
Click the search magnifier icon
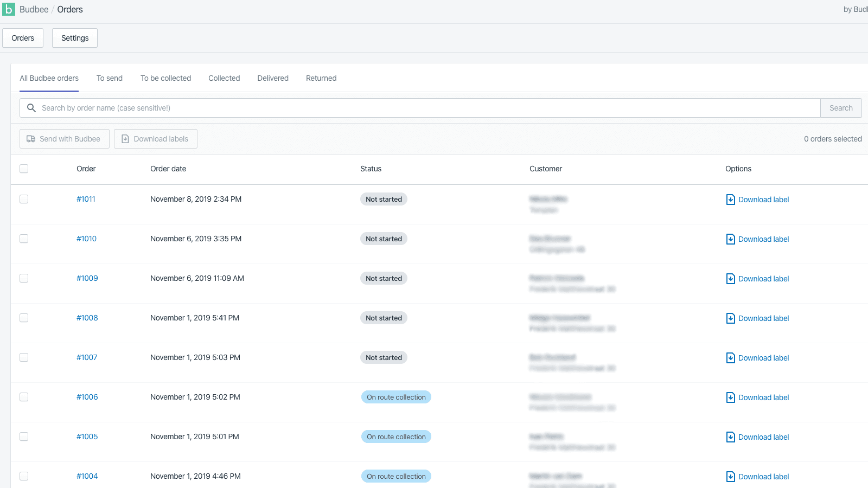[x=31, y=108]
